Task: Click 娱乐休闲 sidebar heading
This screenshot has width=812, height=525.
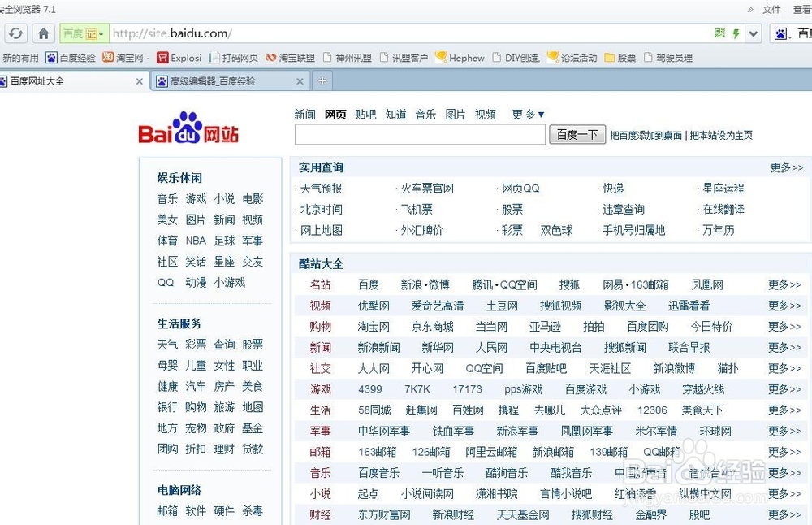Action: coord(179,178)
